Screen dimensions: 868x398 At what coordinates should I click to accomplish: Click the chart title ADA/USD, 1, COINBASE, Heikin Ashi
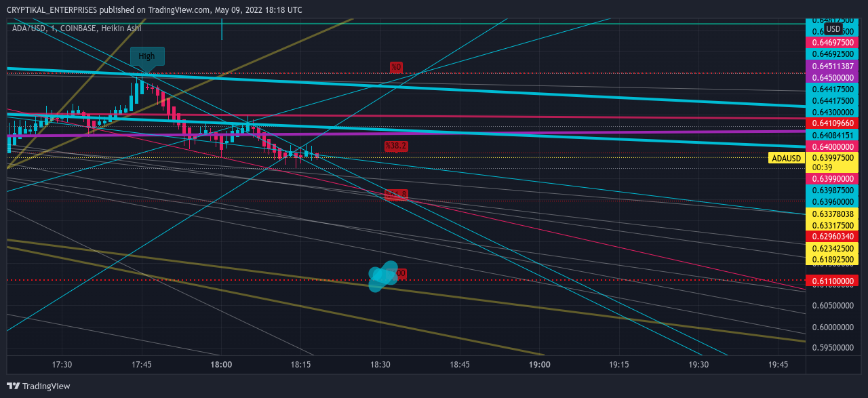click(x=77, y=28)
